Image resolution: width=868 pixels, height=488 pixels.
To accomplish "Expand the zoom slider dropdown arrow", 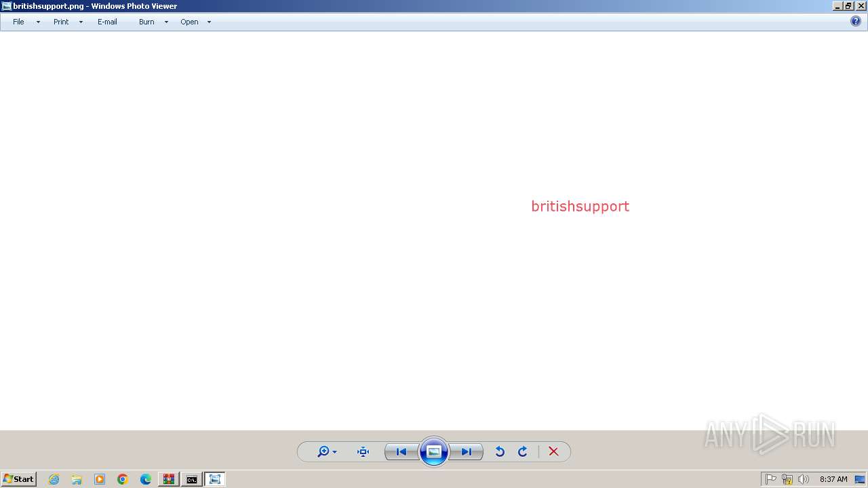I will point(334,452).
